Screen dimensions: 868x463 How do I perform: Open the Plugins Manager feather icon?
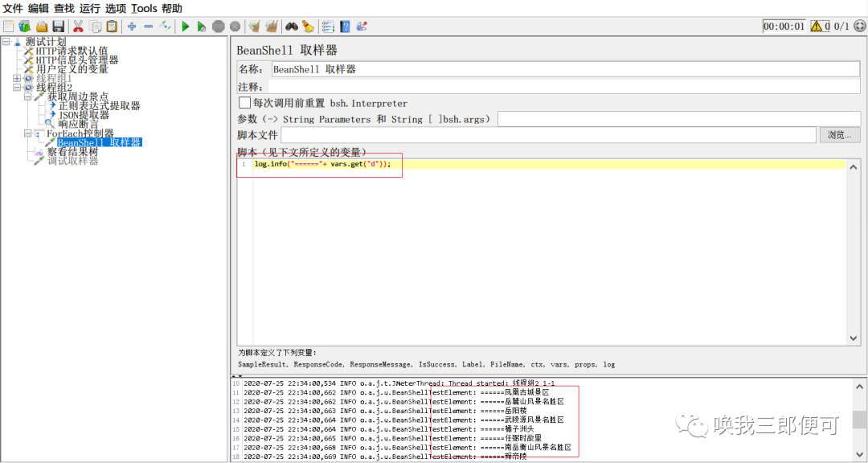(362, 26)
